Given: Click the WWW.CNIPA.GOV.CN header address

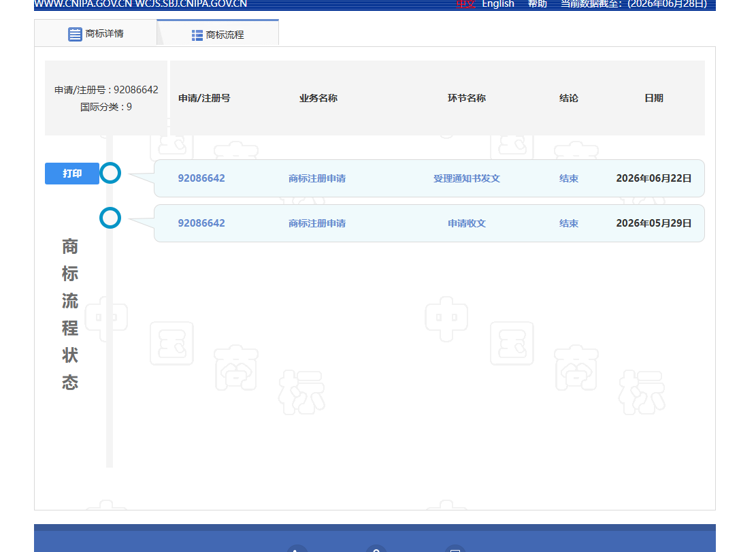Looking at the screenshot, I should [83, 4].
